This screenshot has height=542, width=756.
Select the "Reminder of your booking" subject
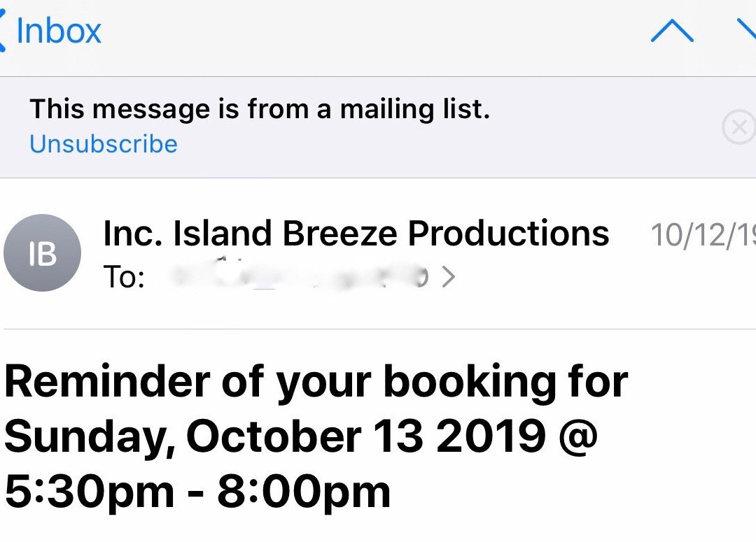point(316,437)
